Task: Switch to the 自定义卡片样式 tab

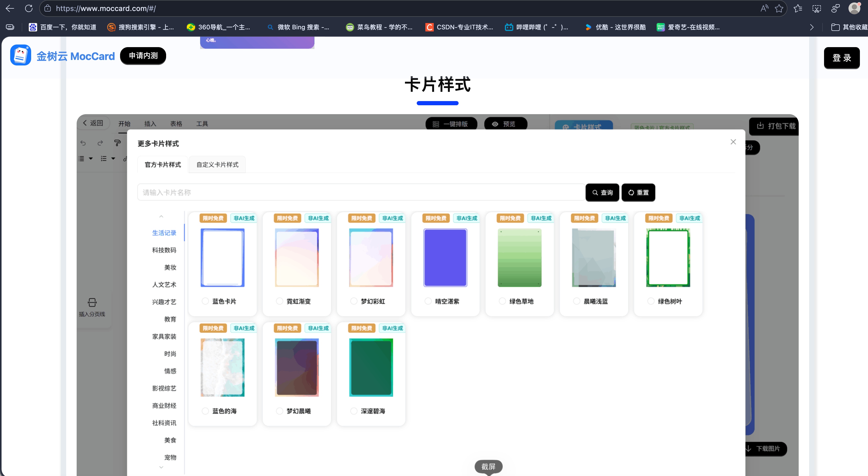Action: coord(217,165)
